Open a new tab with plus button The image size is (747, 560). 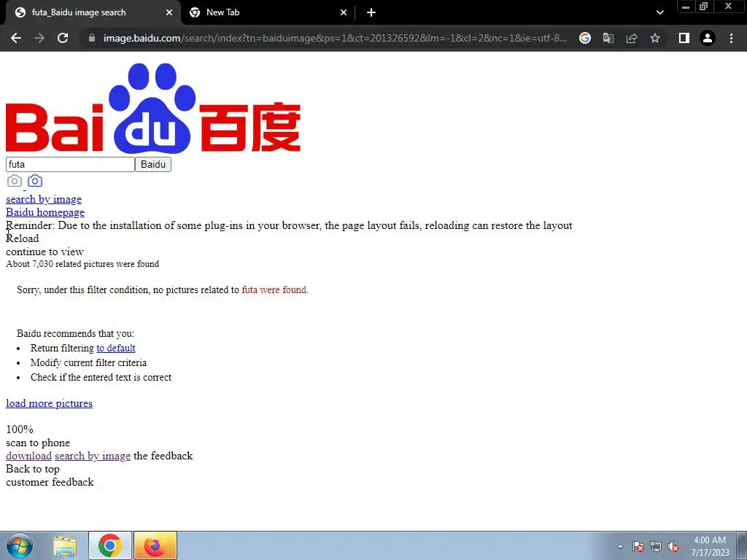coord(371,12)
